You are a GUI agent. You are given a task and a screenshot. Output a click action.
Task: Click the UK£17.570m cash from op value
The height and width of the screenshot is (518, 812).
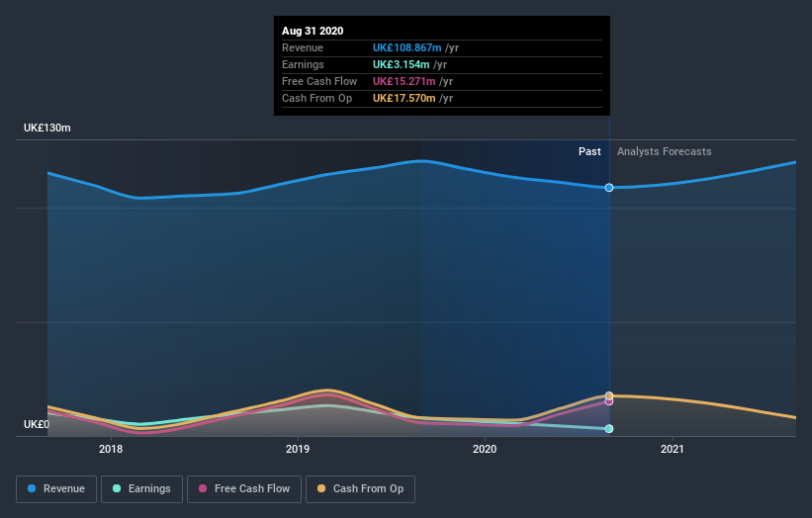tap(404, 98)
